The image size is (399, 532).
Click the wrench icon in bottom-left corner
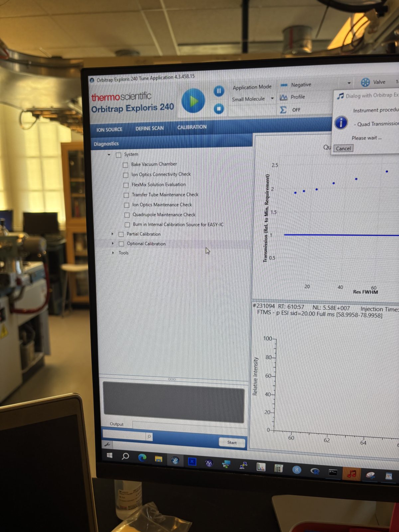(107, 444)
